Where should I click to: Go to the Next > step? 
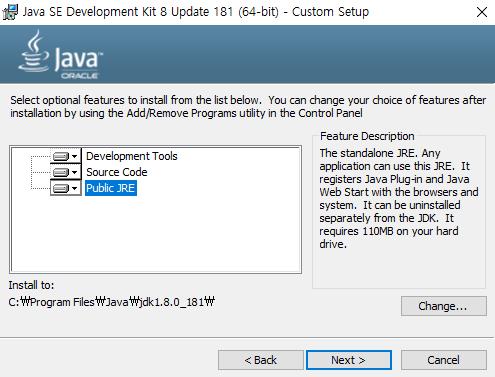(x=349, y=360)
